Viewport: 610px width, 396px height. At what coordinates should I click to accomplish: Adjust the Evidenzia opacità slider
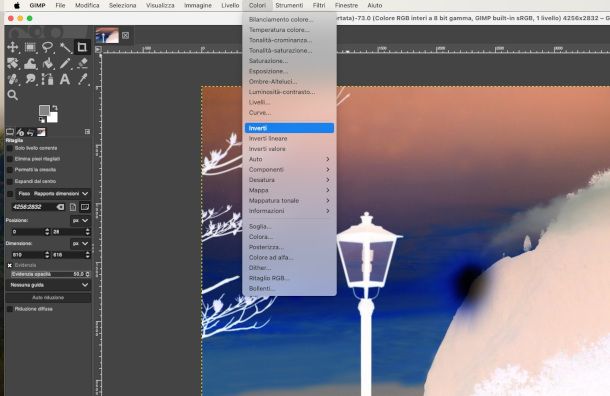click(50, 274)
